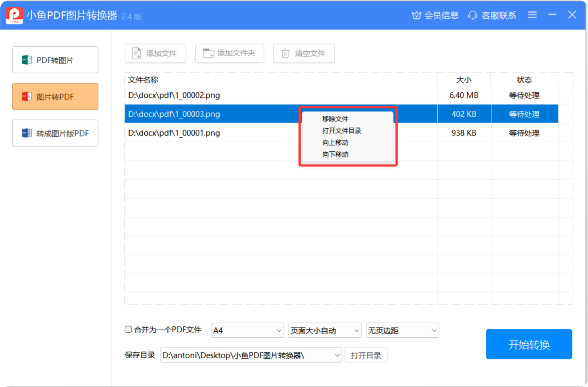Choose 移除文件 from context menu
The image size is (588, 387).
(335, 119)
